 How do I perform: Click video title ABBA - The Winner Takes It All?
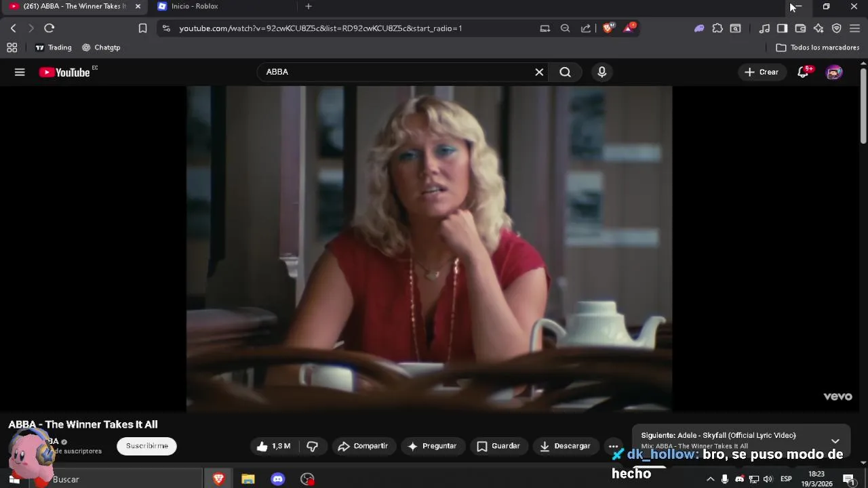pyautogui.click(x=83, y=424)
